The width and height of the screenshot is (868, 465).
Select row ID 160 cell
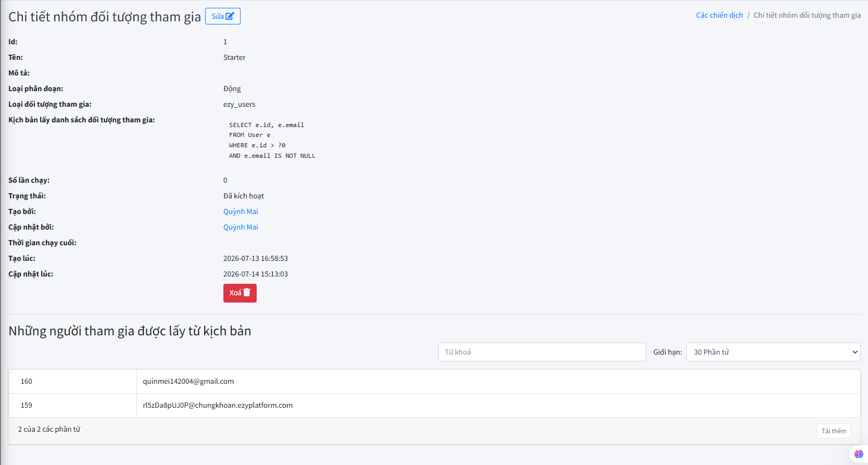pos(72,381)
